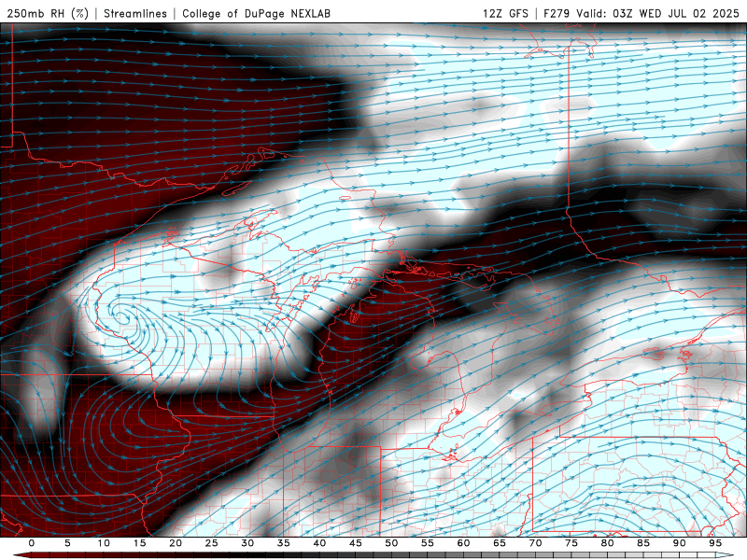This screenshot has width=747, height=560.
Task: Click the colorbar label '30'
Action: pos(247,543)
